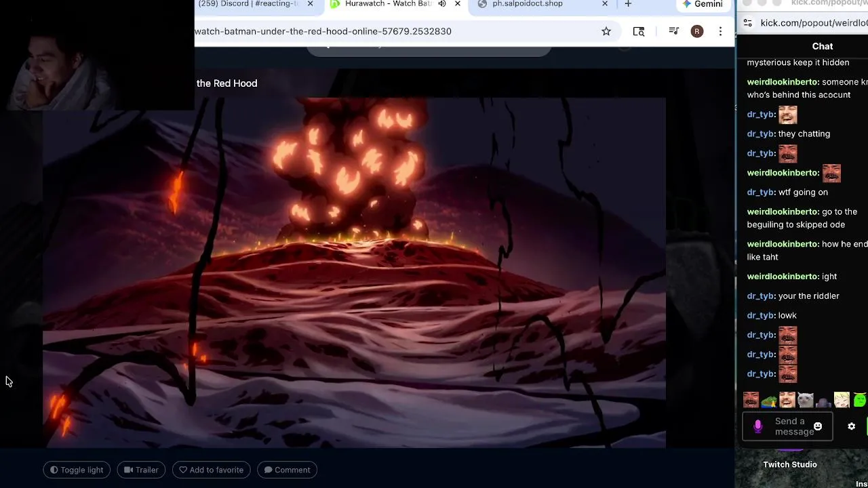Click the 'mysterious keep it hidden' message
868x488 pixels.
tap(798, 62)
